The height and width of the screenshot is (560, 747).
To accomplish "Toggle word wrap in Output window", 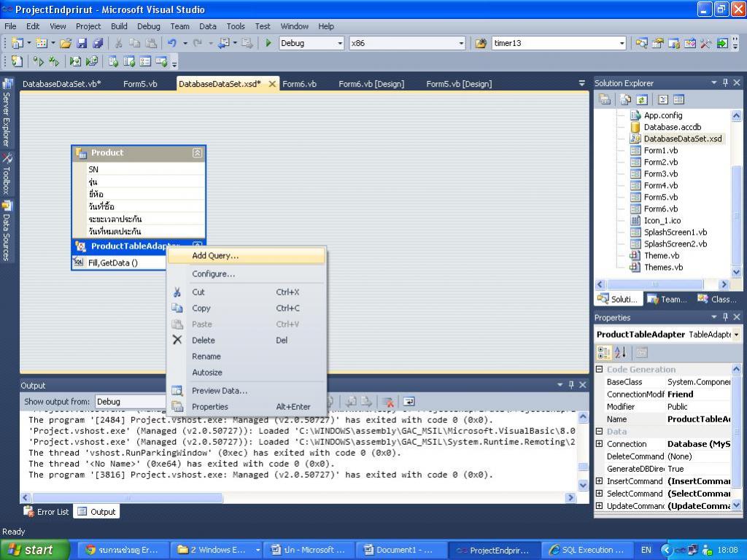I will (x=409, y=402).
